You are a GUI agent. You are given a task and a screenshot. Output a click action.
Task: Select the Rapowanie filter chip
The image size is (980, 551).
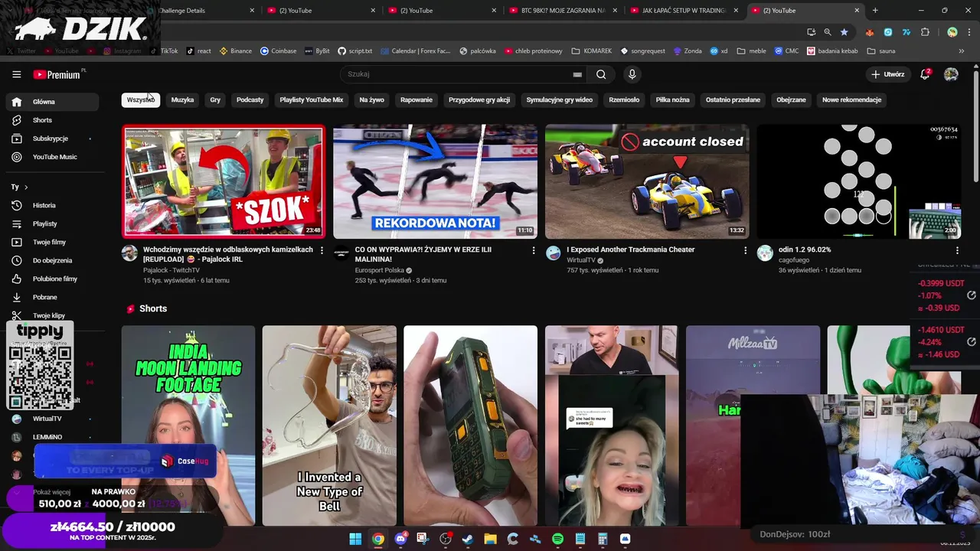(416, 99)
